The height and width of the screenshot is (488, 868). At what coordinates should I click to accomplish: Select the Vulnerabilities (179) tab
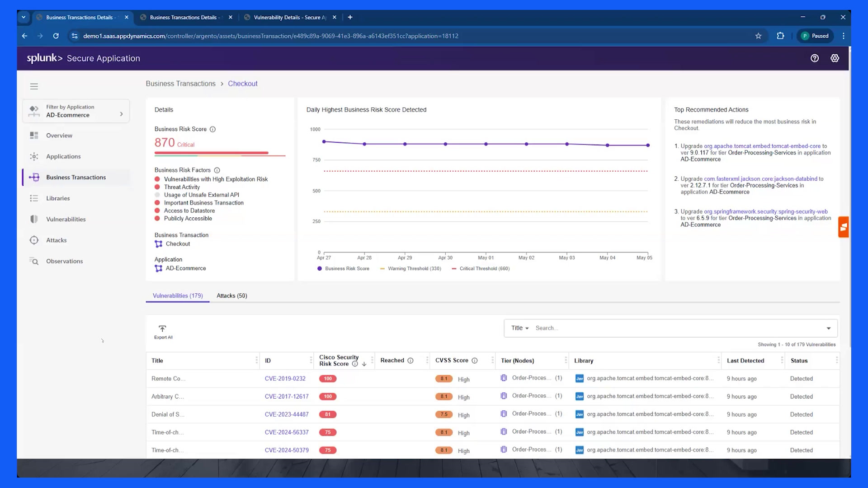pos(178,296)
